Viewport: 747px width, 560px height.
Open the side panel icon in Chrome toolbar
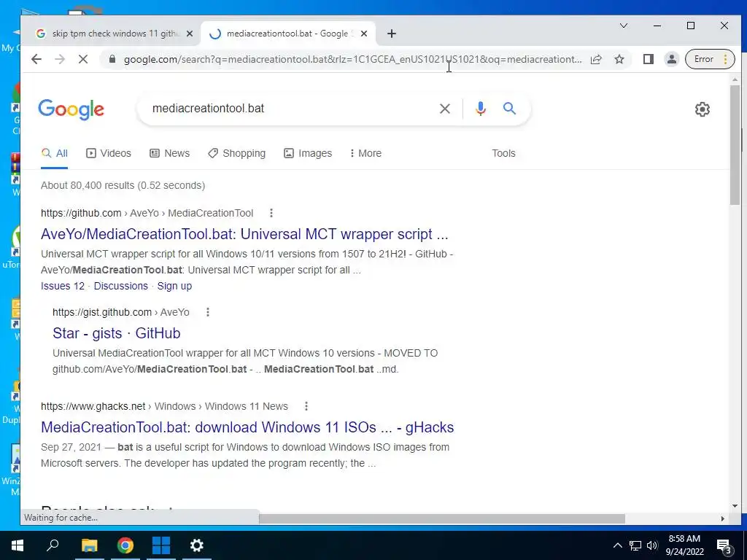tap(648, 59)
